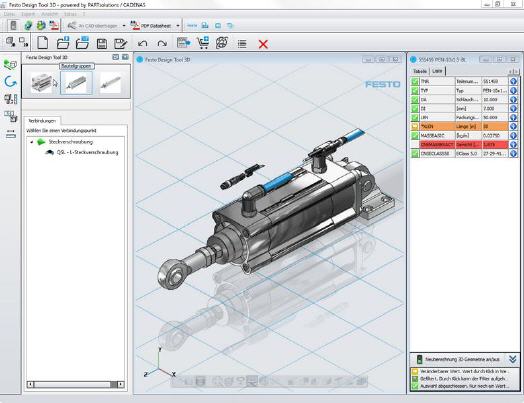Viewport: 524px width, 403px height.
Task: Expand the double chevron beside 3D-Geometrie message
Action: pyautogui.click(x=513, y=359)
